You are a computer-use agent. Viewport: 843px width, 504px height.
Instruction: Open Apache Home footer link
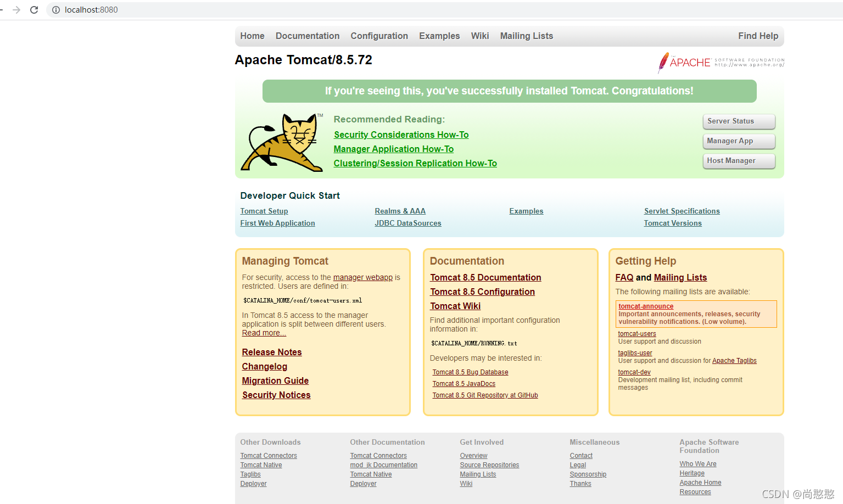coord(700,483)
